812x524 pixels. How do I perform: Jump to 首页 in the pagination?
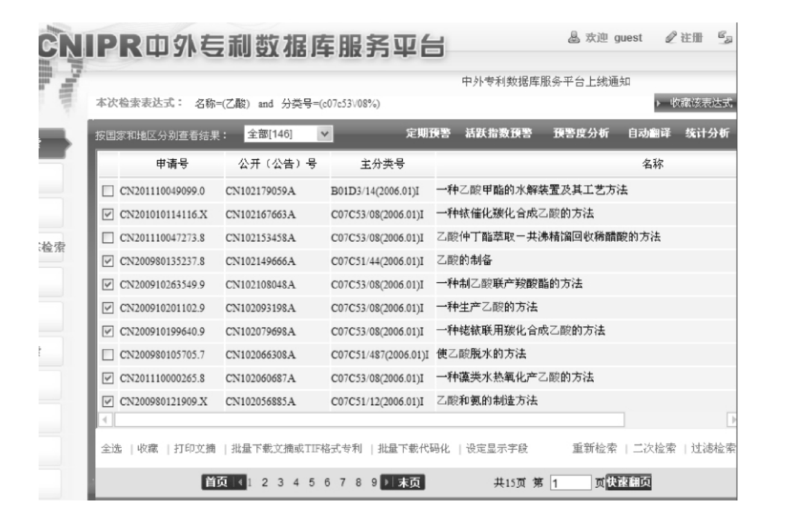(x=218, y=482)
